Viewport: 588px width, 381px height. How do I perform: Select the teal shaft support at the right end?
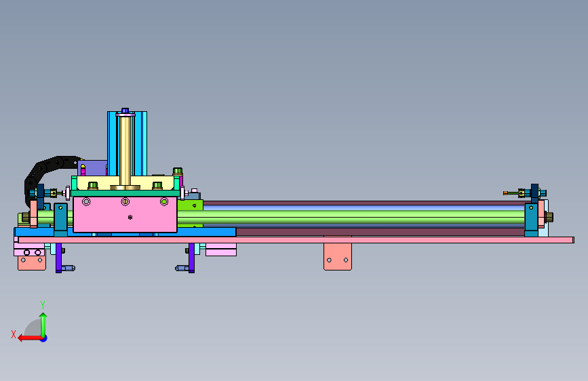pyautogui.click(x=531, y=220)
